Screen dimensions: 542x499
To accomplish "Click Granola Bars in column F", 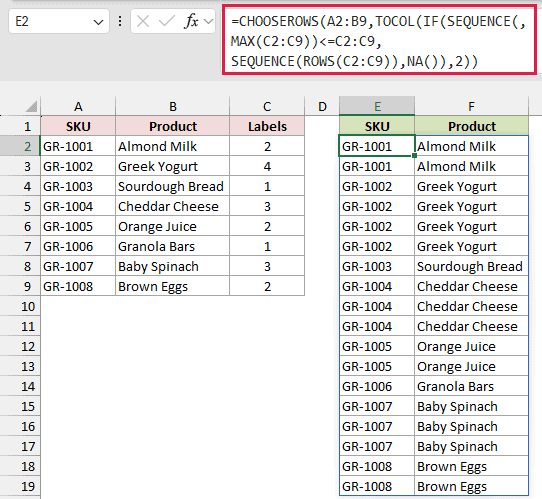I will click(x=471, y=386).
